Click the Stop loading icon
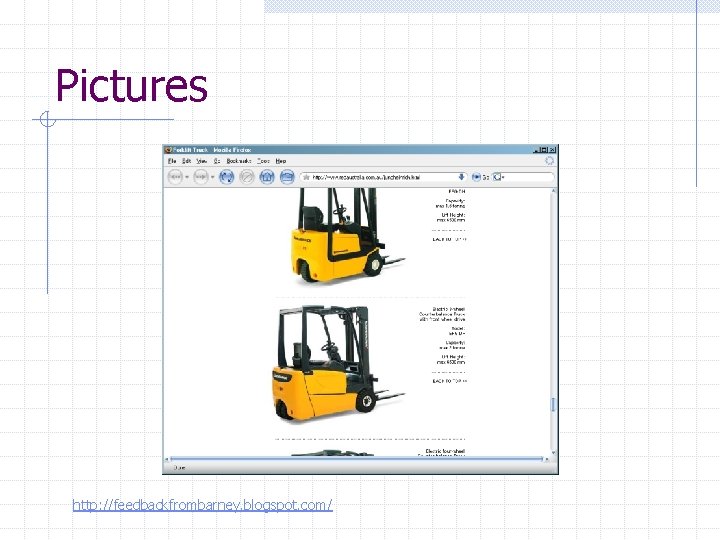The image size is (720, 540). [247, 177]
